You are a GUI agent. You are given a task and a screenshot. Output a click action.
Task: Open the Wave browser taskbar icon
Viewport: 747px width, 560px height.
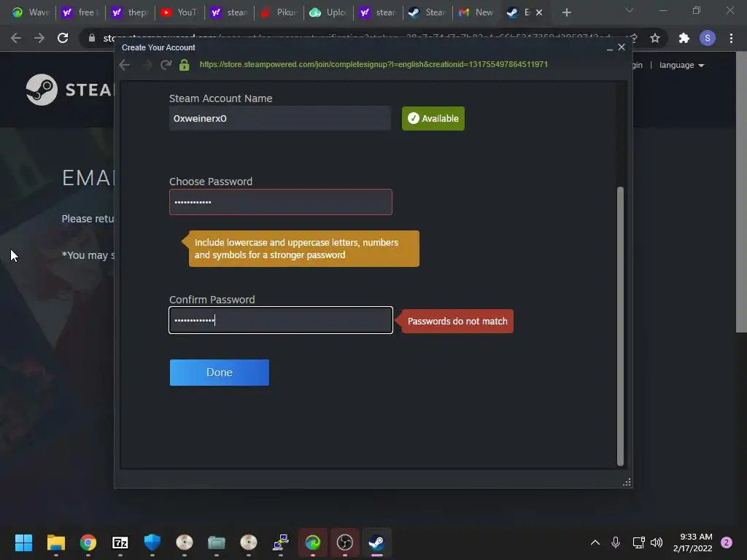click(313, 542)
